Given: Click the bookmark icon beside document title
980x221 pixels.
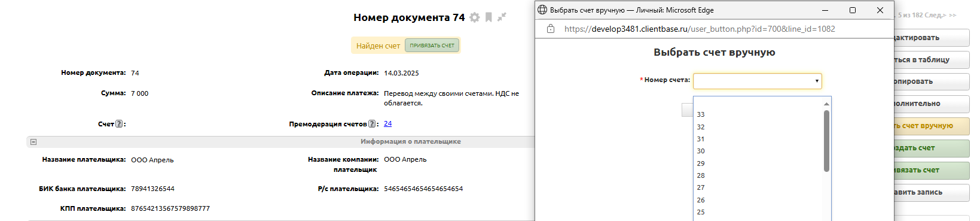Looking at the screenshot, I should (489, 17).
